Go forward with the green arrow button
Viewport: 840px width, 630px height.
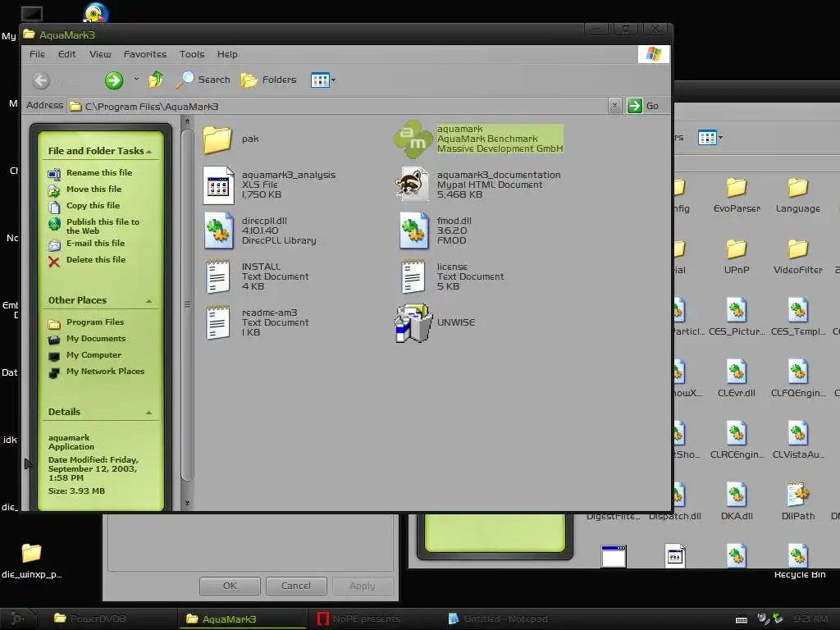click(113, 80)
